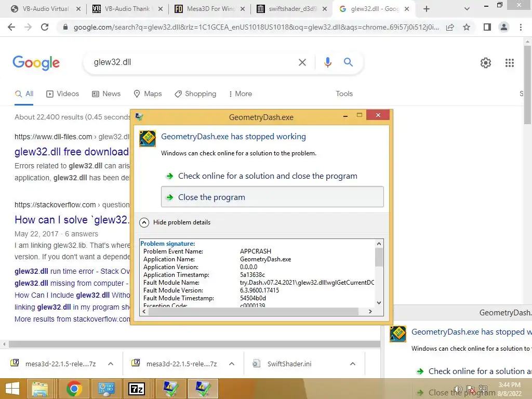Open the Windows Start button
532x399 pixels.
(x=12, y=389)
